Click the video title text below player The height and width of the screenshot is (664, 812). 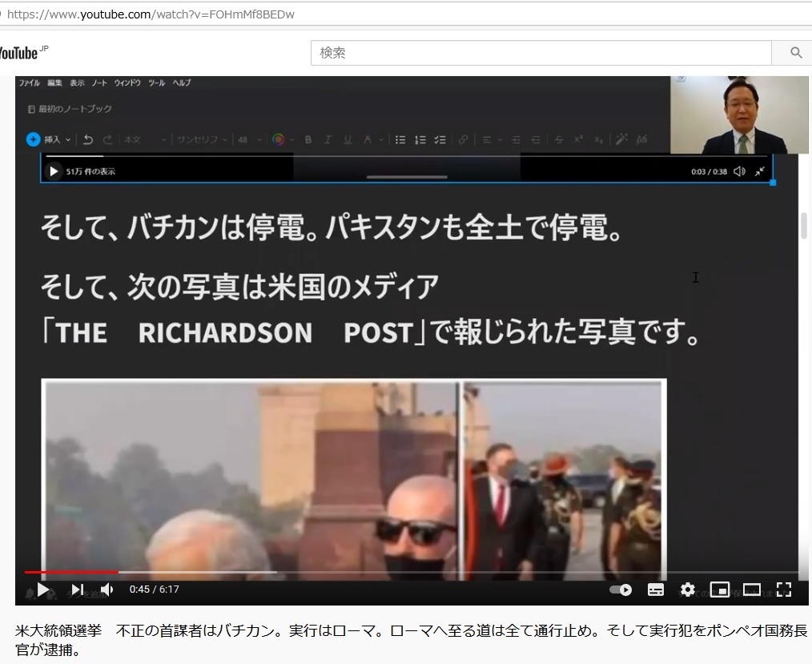(x=411, y=640)
